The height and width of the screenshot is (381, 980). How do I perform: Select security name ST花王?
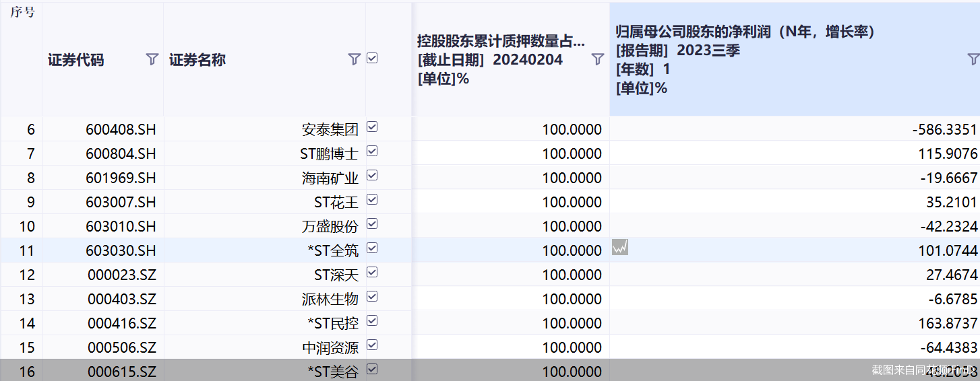[x=336, y=202]
